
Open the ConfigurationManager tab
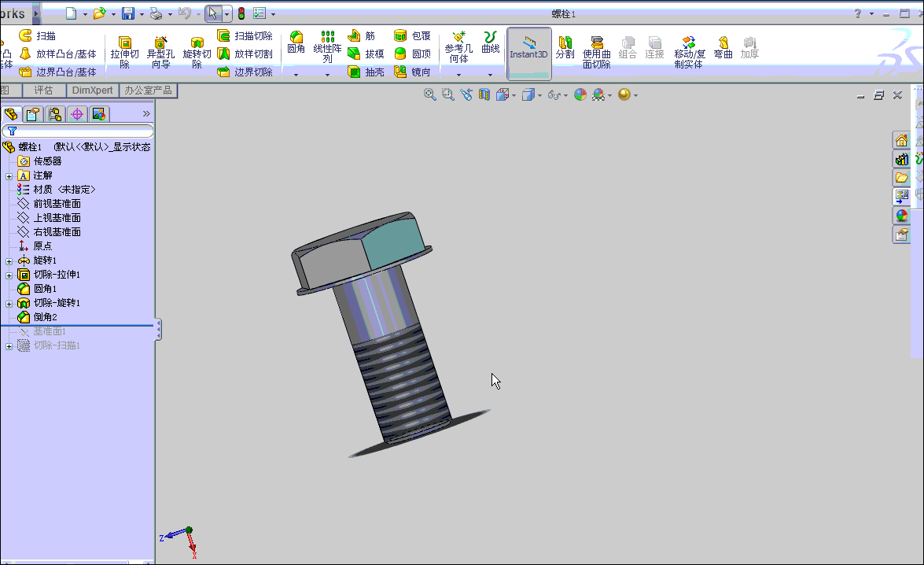(x=55, y=114)
